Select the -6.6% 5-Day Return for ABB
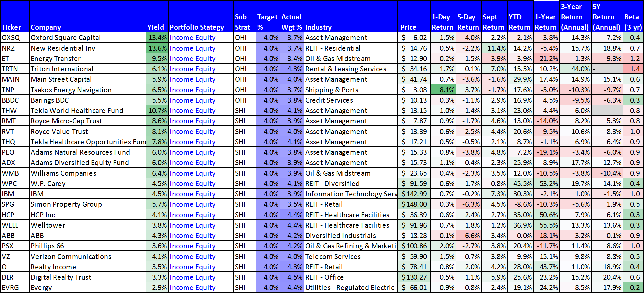This screenshot has height=293, width=644. point(469,236)
